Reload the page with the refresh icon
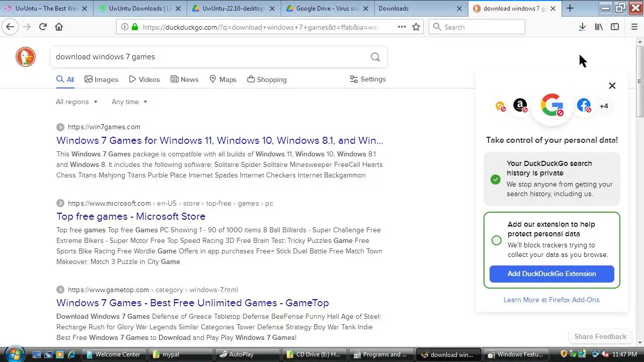 point(43,27)
